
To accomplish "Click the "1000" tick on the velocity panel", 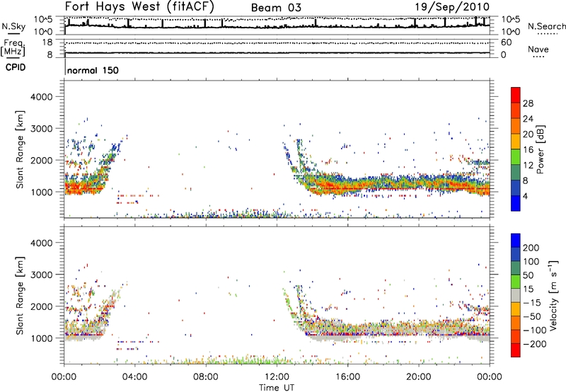I will [x=42, y=338].
